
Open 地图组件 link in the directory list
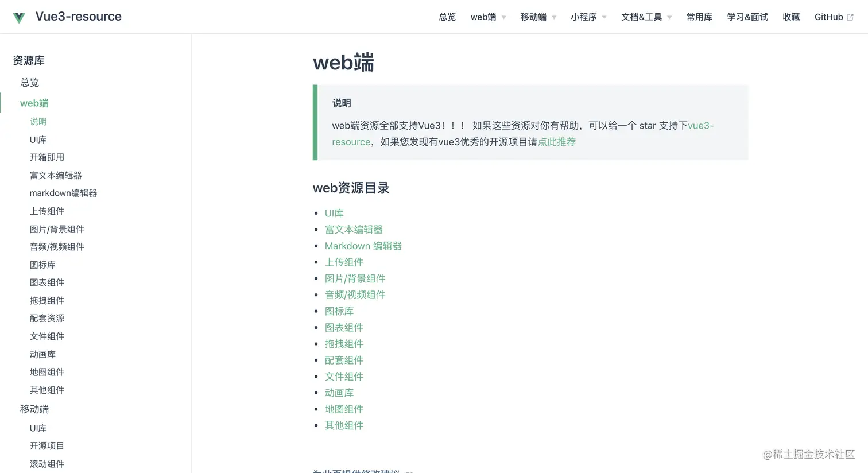(x=344, y=409)
